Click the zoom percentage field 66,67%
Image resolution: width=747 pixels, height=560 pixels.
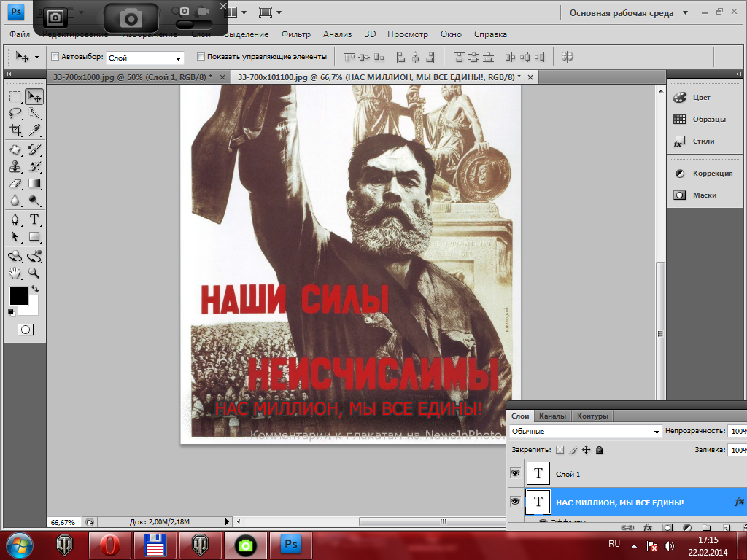click(x=63, y=522)
